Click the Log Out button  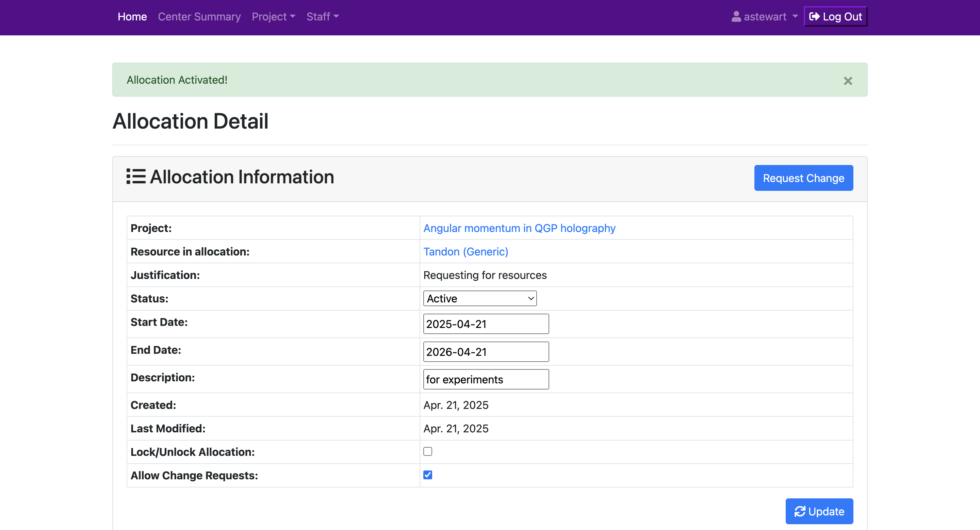coord(835,16)
